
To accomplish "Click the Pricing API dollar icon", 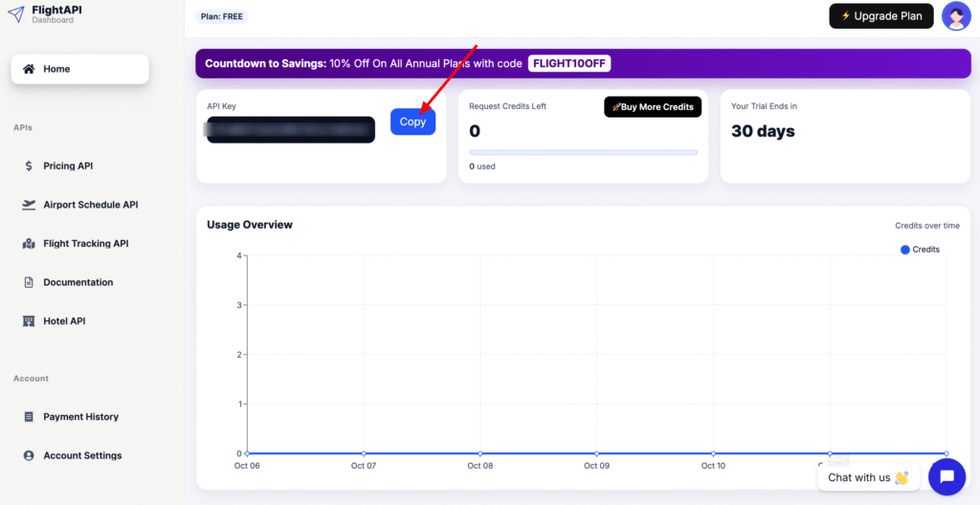I will click(x=29, y=166).
